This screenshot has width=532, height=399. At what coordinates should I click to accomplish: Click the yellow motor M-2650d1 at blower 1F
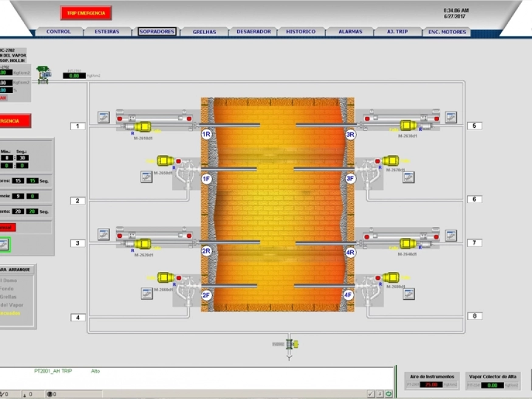[x=165, y=161]
